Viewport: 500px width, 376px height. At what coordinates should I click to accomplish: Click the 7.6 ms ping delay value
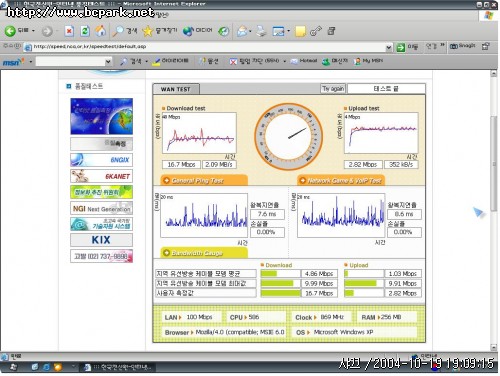[267, 214]
